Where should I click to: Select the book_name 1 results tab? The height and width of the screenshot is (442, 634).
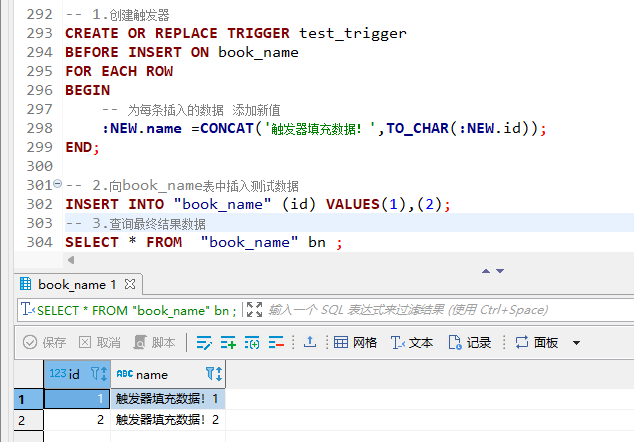point(76,284)
